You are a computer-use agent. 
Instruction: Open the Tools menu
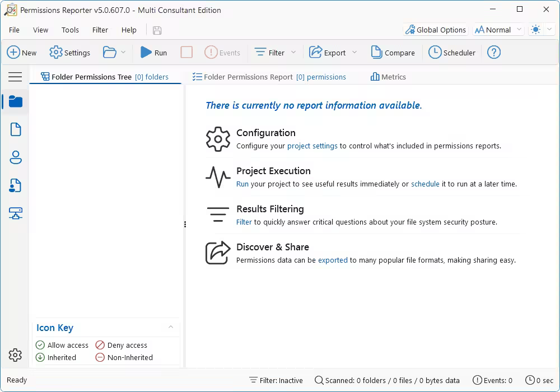coord(70,30)
